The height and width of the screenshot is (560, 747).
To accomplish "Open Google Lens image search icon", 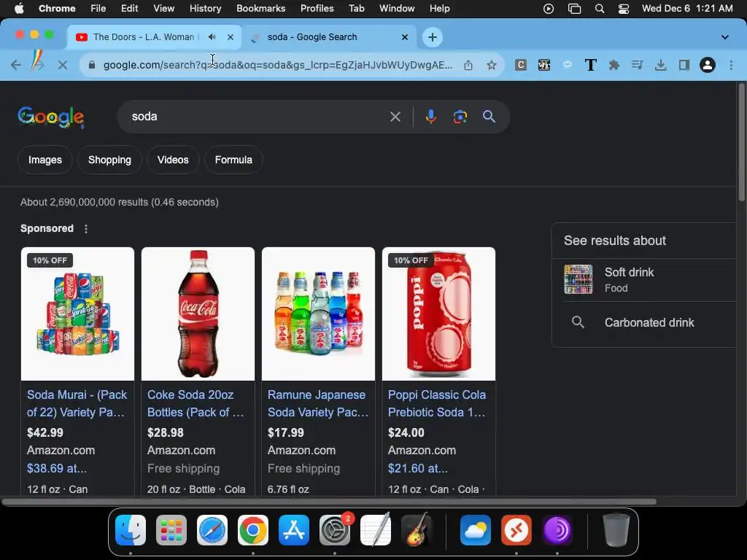I will click(x=460, y=117).
